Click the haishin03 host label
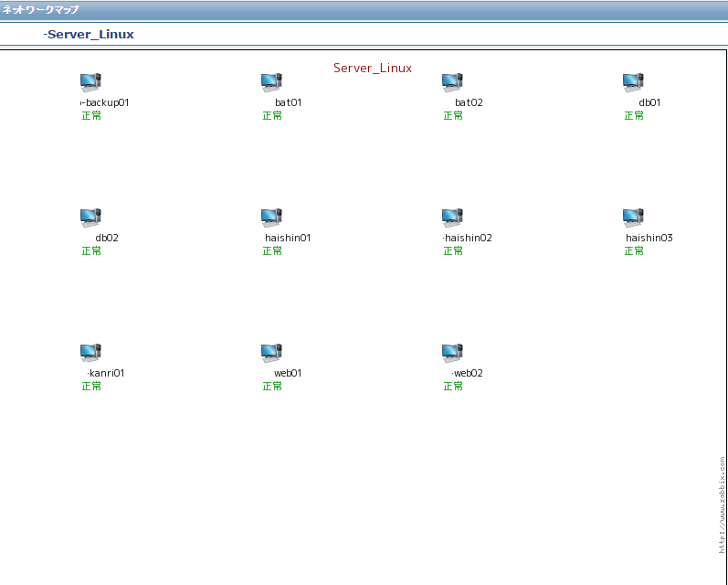The height and width of the screenshot is (585, 728). [x=649, y=238]
